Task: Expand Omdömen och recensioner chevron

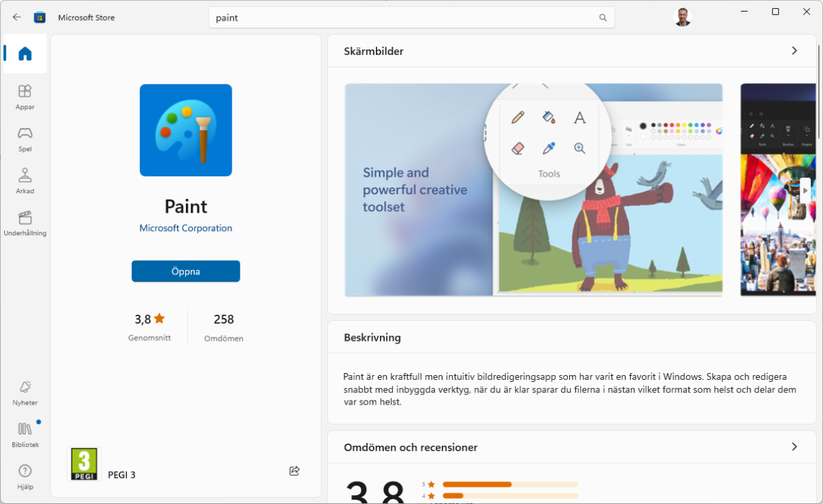Action: coord(794,447)
